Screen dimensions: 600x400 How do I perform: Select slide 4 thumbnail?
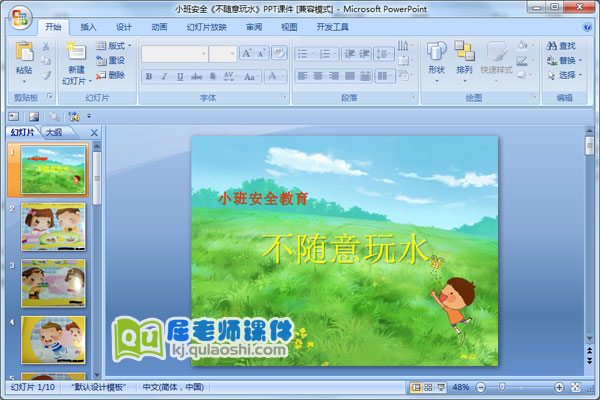pos(53,340)
